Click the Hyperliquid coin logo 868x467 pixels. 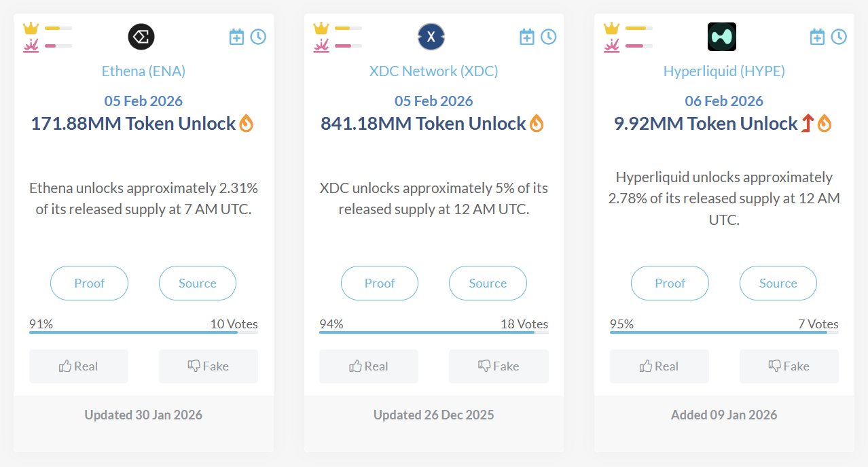[721, 37]
